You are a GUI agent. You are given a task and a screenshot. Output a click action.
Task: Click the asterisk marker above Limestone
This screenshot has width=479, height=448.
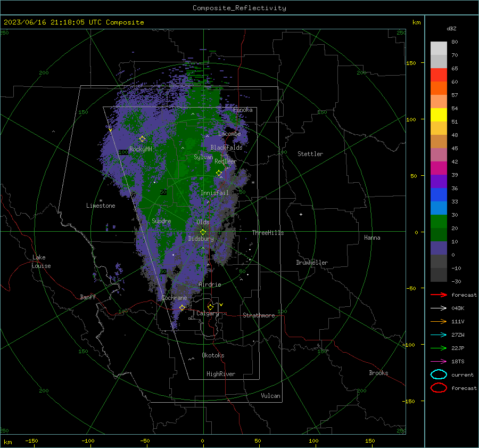click(x=101, y=201)
